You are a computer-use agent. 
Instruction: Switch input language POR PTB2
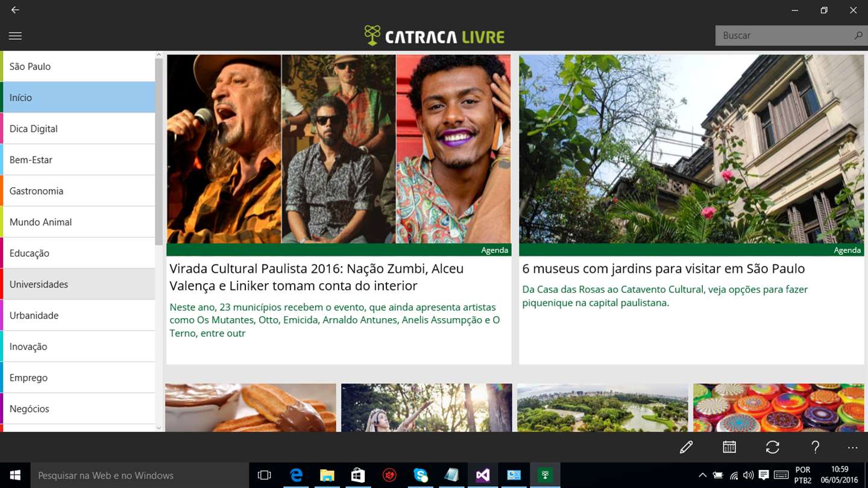click(x=802, y=475)
